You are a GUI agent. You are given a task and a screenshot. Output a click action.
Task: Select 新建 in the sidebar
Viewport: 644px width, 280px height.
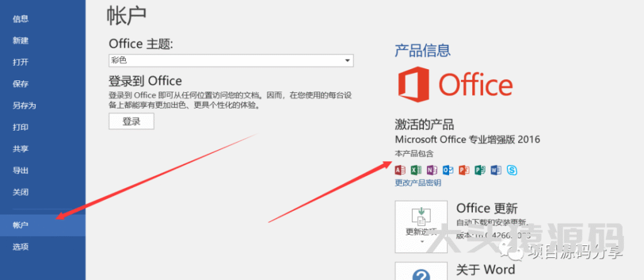click(21, 41)
